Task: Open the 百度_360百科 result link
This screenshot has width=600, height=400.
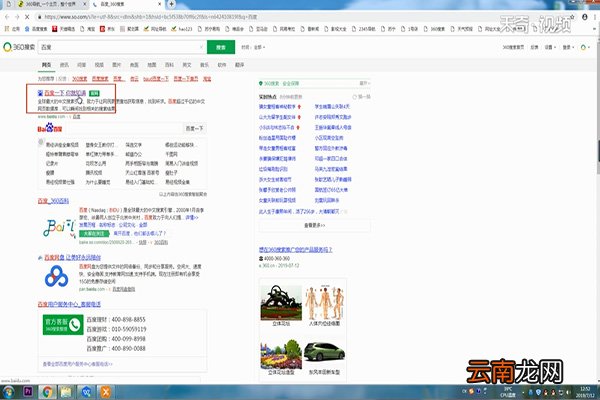Action: (x=53, y=201)
